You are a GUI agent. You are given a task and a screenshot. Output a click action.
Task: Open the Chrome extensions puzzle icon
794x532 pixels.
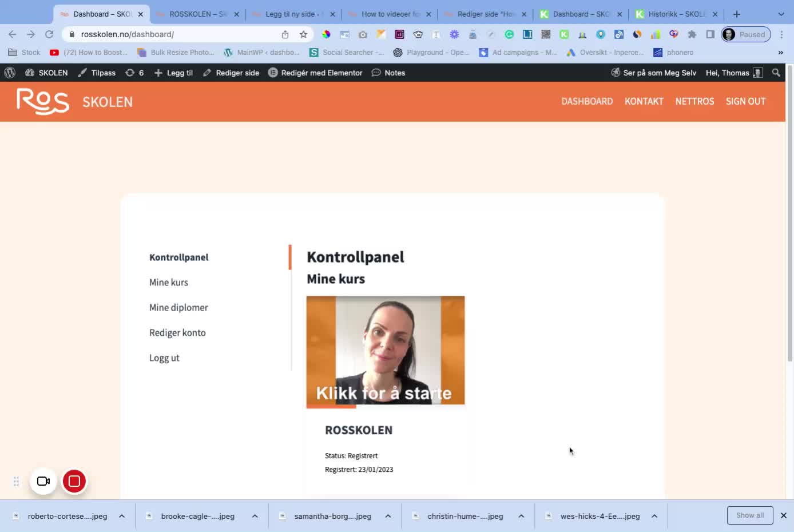tap(692, 34)
